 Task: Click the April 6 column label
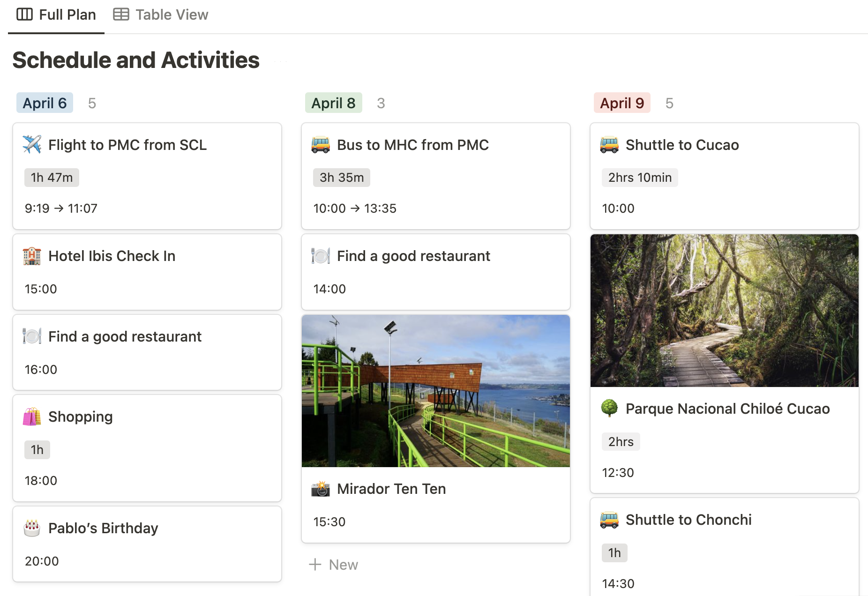45,103
